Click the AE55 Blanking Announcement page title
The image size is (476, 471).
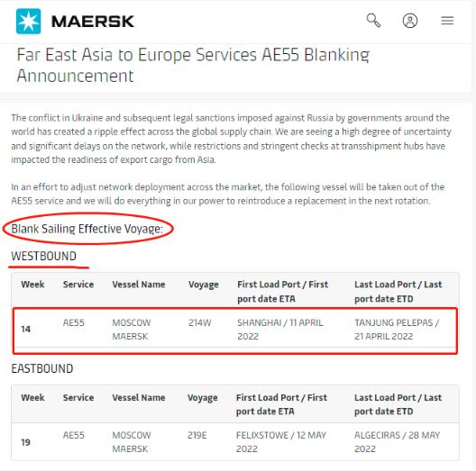pos(193,65)
